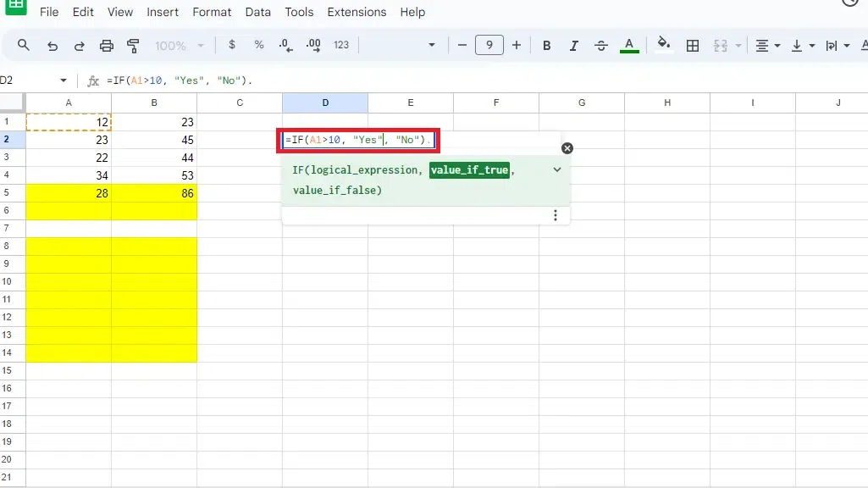Undo the last action
The image size is (868, 488).
click(52, 46)
